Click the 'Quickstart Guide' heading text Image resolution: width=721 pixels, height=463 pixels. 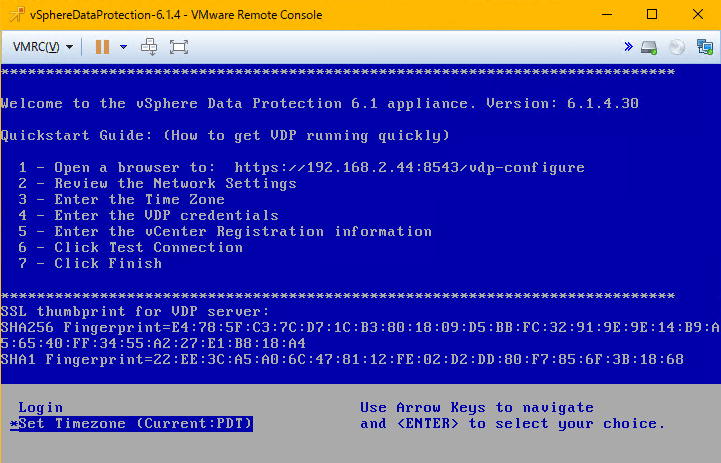76,136
